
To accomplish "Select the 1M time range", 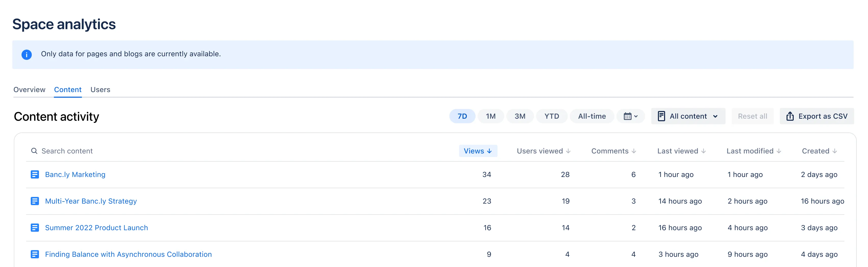I will [491, 116].
